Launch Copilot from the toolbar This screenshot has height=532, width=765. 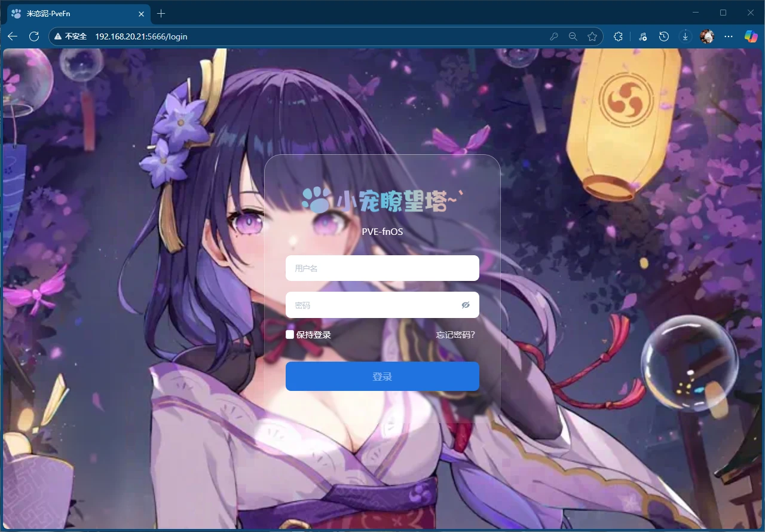[x=750, y=36]
